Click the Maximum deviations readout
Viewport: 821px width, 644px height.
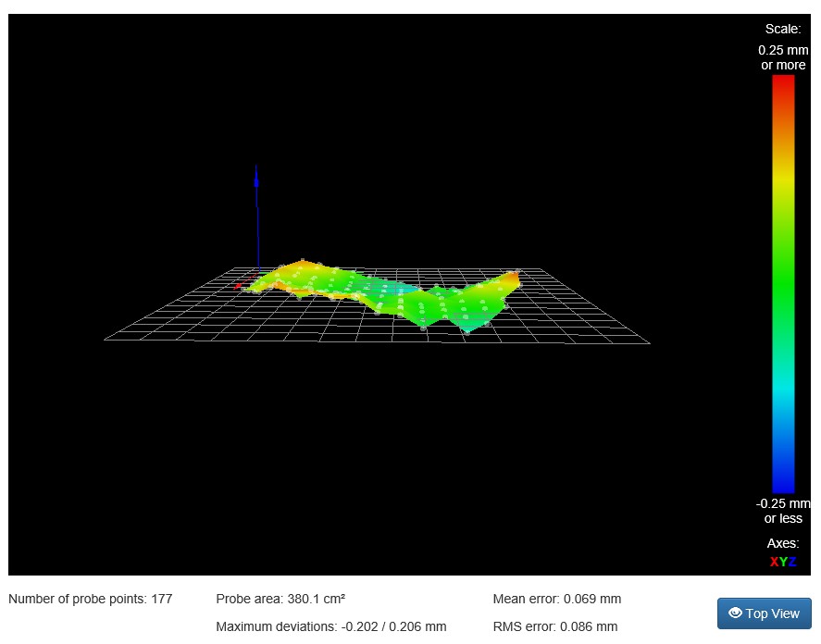click(x=330, y=626)
